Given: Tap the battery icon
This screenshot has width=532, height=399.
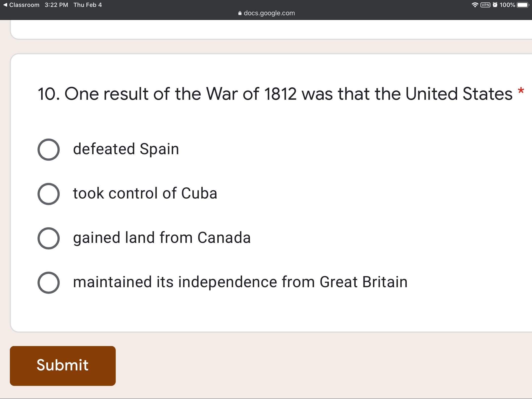Looking at the screenshot, I should [x=523, y=5].
